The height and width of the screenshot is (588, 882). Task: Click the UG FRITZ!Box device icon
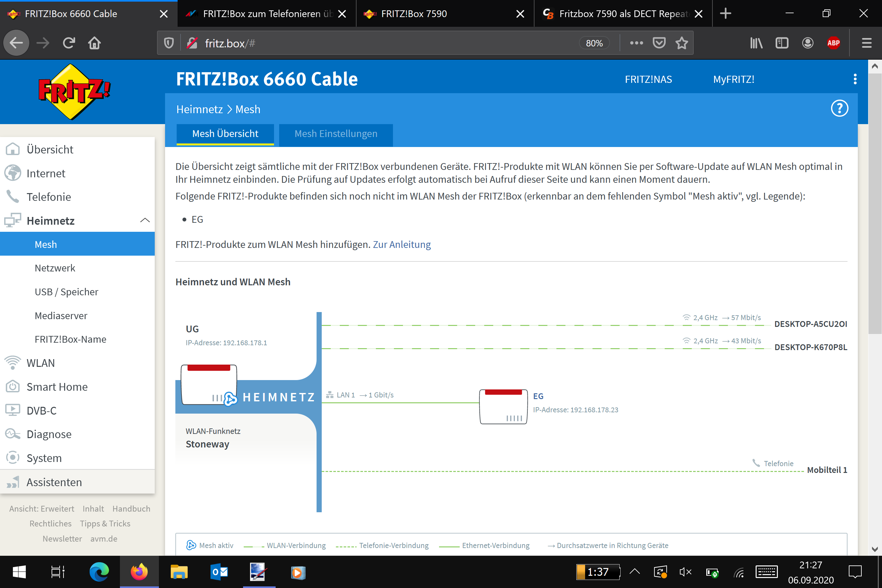pyautogui.click(x=209, y=384)
